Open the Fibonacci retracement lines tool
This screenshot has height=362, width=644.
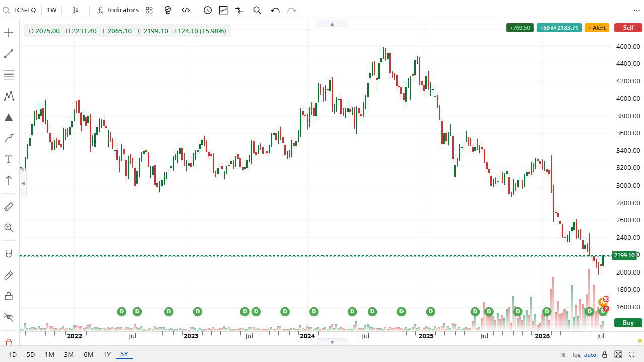[x=9, y=75]
